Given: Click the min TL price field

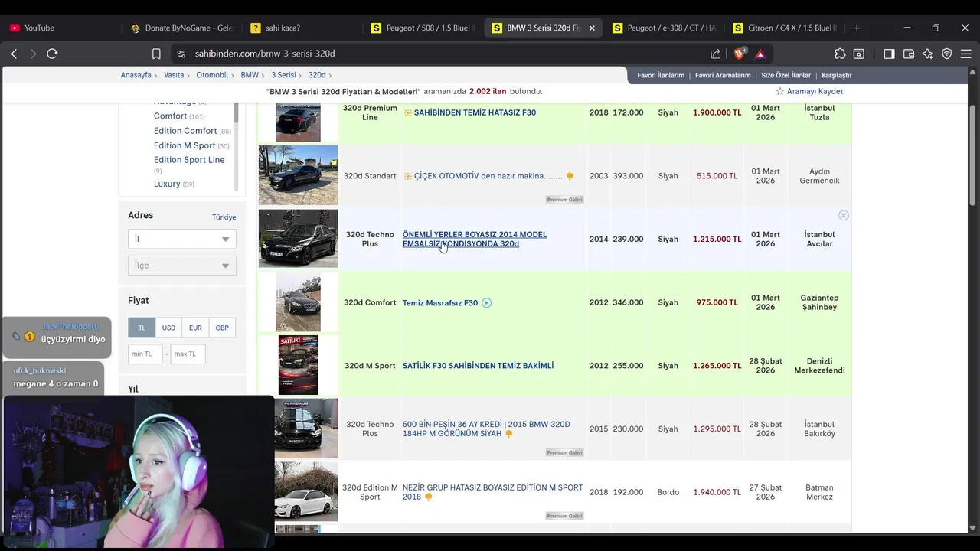Looking at the screenshot, I should [x=145, y=354].
